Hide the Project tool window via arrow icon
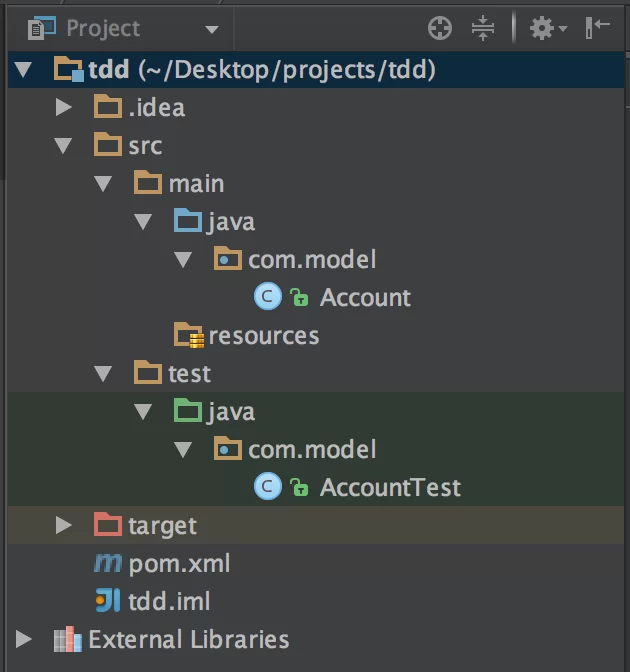Image resolution: width=630 pixels, height=672 pixels. pos(597,27)
